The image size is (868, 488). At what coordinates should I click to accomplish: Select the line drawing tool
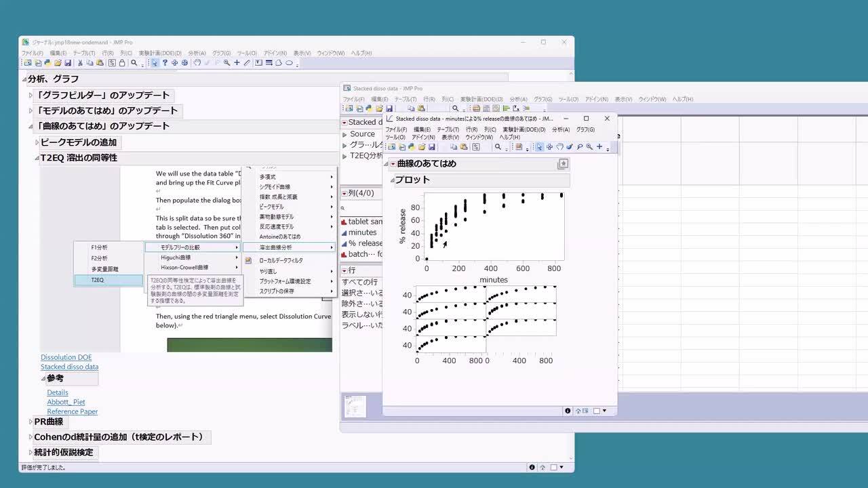coord(247,62)
